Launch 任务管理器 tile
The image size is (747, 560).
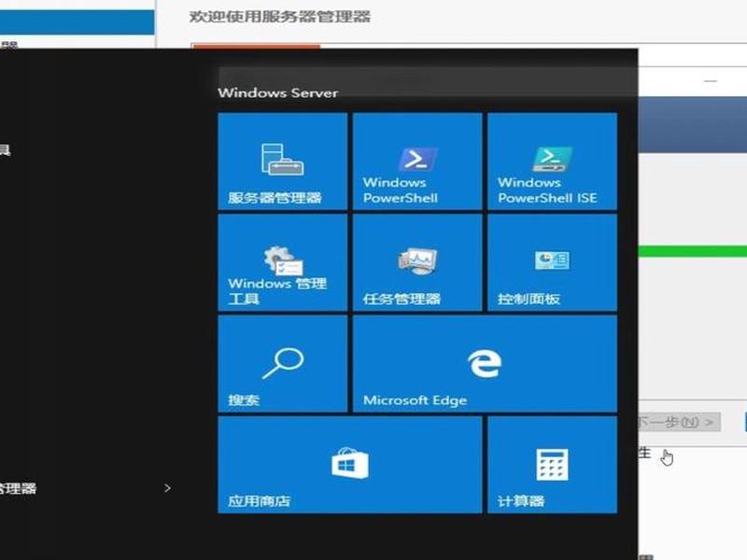click(x=417, y=262)
